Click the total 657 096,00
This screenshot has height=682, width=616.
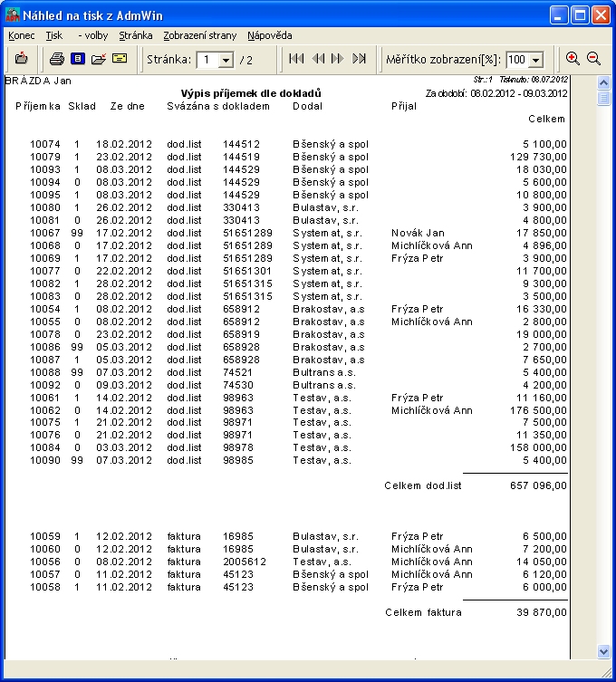pyautogui.click(x=539, y=485)
